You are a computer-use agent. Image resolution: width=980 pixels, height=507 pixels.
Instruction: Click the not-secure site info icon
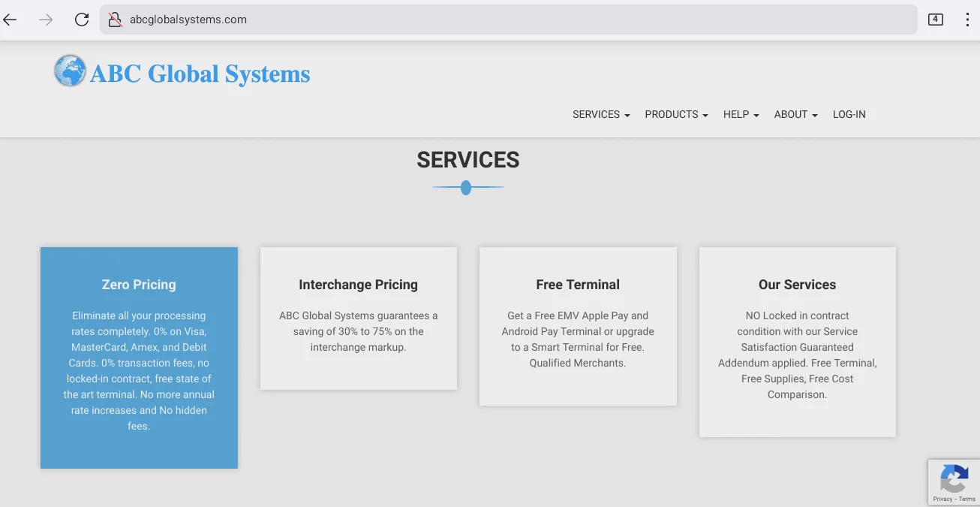coord(115,20)
